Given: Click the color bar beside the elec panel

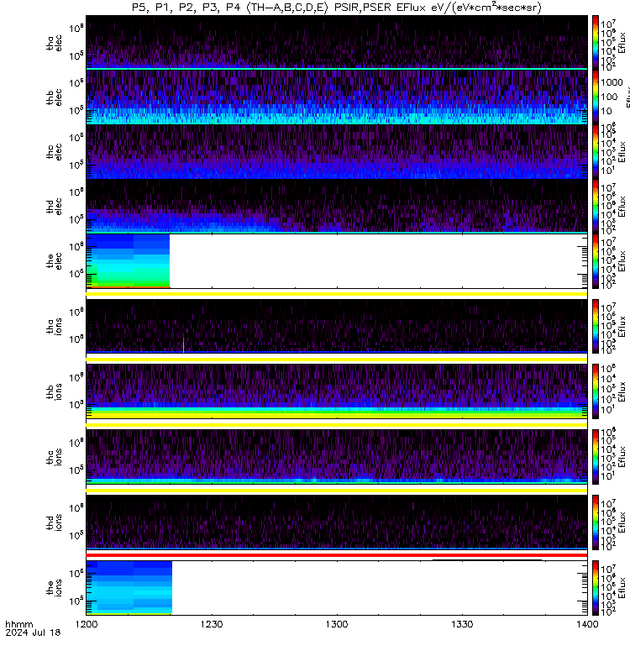Looking at the screenshot, I should click(x=596, y=260).
